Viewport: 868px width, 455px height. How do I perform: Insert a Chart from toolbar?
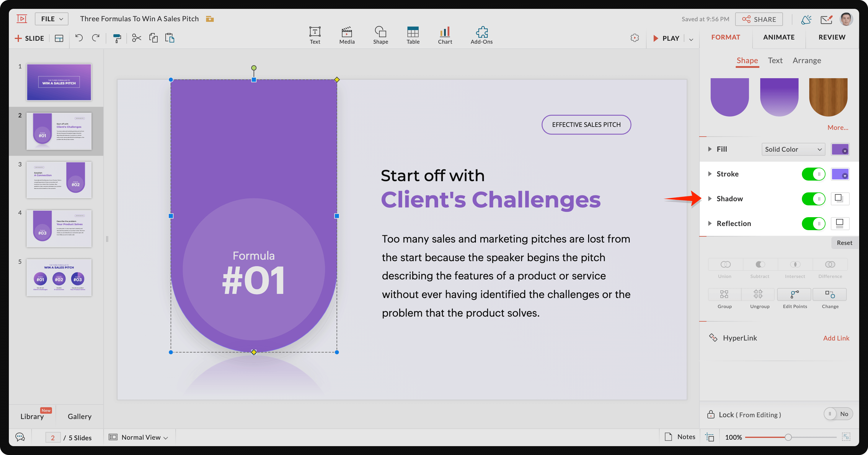coord(445,35)
